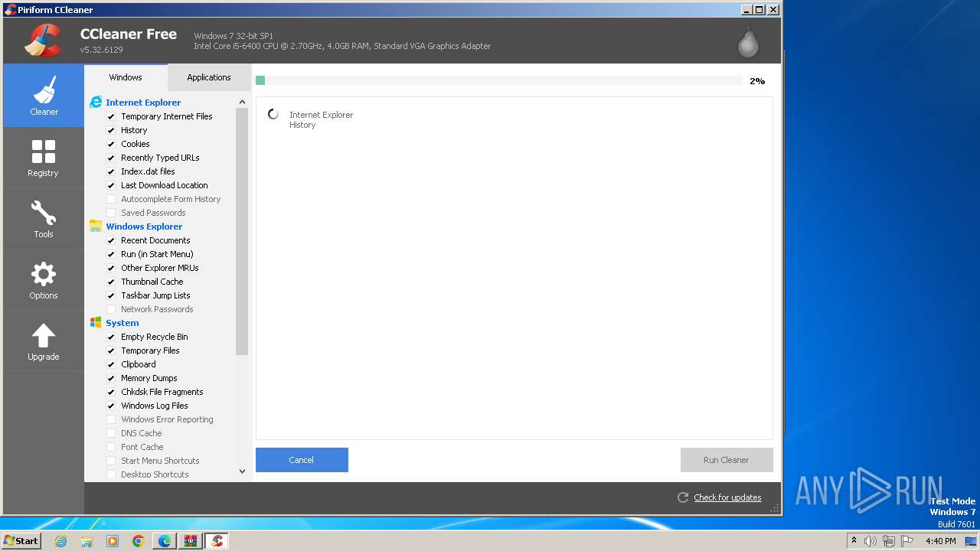
Task: Switch to the Windows tab
Action: coord(126,77)
